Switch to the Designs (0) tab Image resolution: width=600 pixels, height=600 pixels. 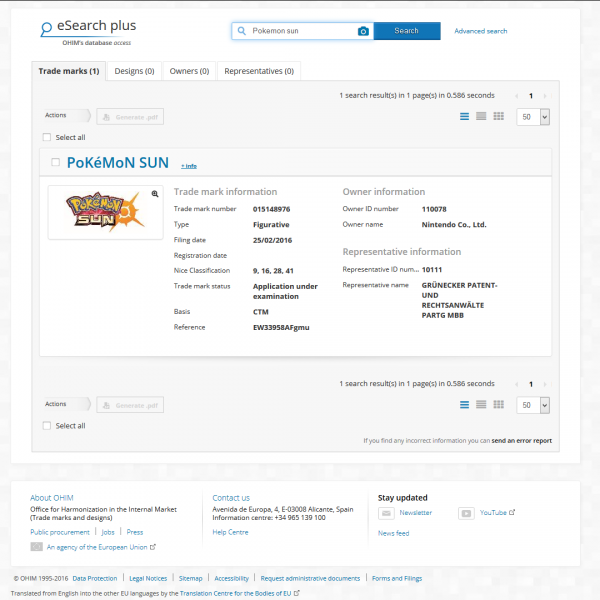(x=134, y=71)
